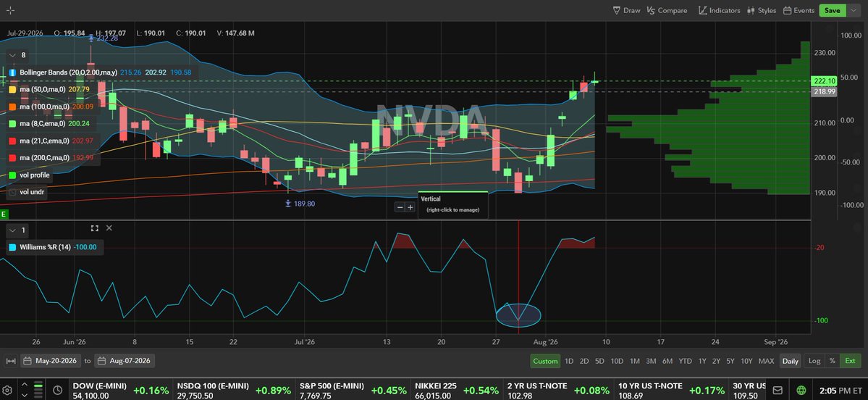Save the chart layout

(832, 10)
